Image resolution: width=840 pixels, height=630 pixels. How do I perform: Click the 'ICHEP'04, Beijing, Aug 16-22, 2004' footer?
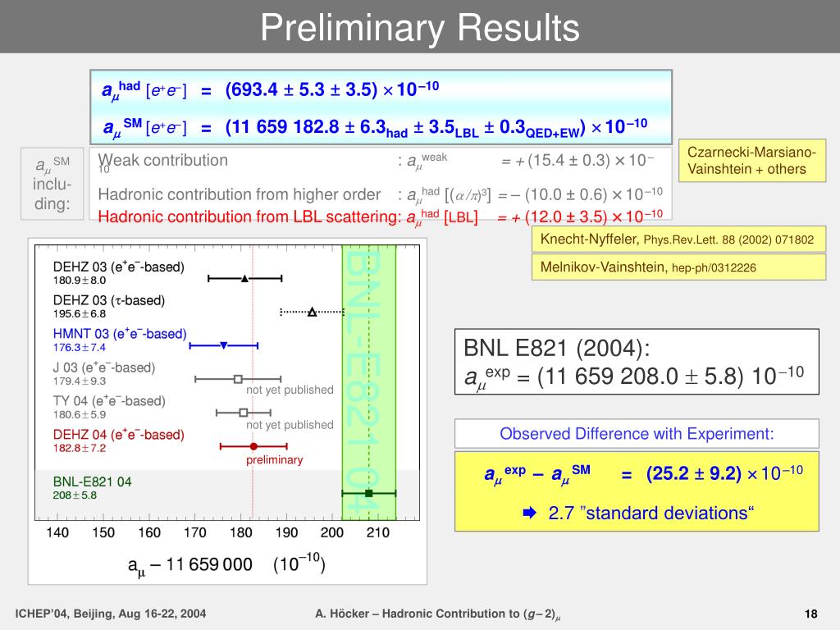point(111,614)
